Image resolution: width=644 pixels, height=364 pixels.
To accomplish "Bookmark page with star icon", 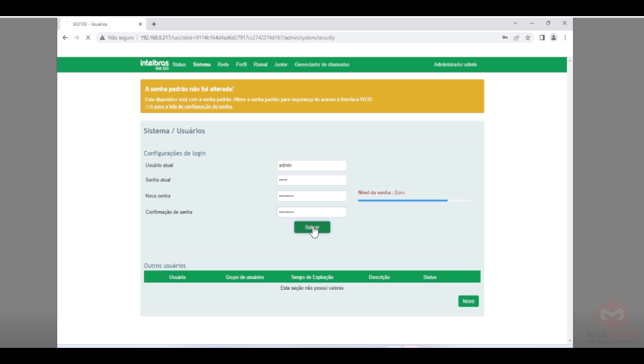I will point(528,37).
